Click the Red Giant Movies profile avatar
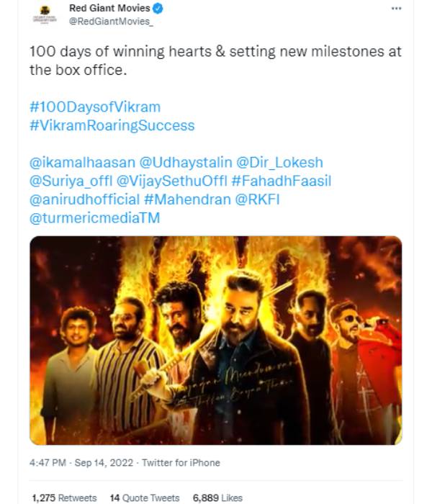This screenshot has height=504, width=432. tap(47, 14)
